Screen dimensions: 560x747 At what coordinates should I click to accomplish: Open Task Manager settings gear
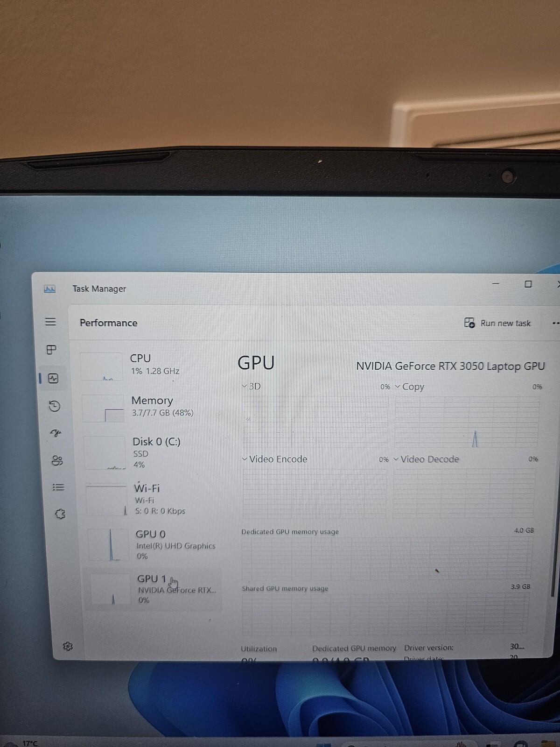tap(68, 646)
